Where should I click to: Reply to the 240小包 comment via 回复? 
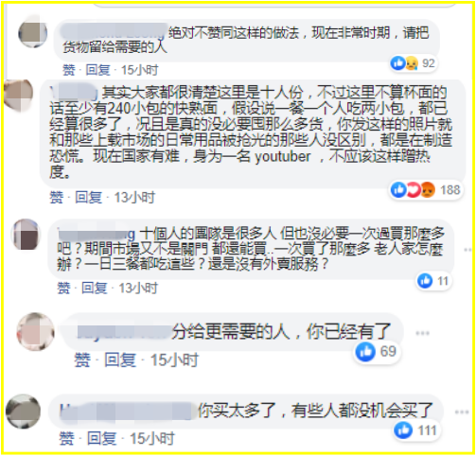(x=89, y=198)
